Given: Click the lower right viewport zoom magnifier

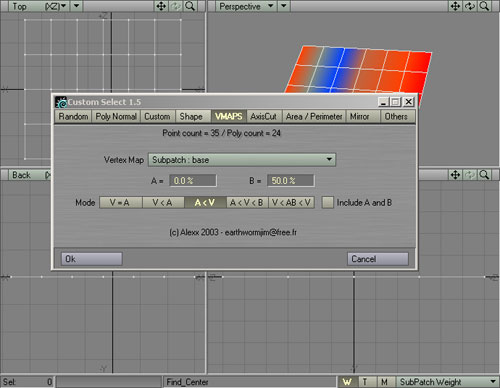Looking at the screenshot, I should [x=484, y=175].
